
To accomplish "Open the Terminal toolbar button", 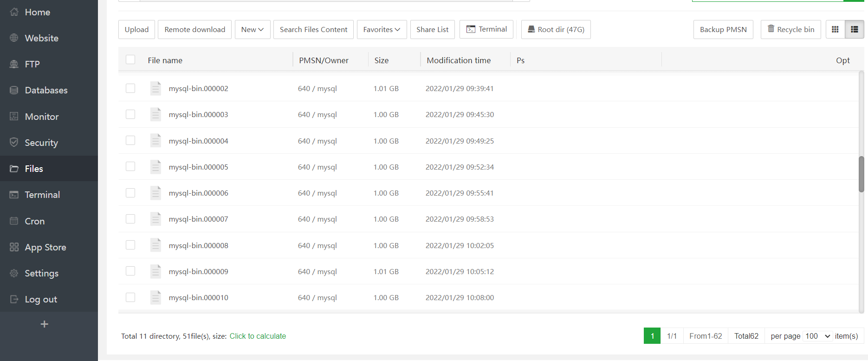I will tap(486, 29).
